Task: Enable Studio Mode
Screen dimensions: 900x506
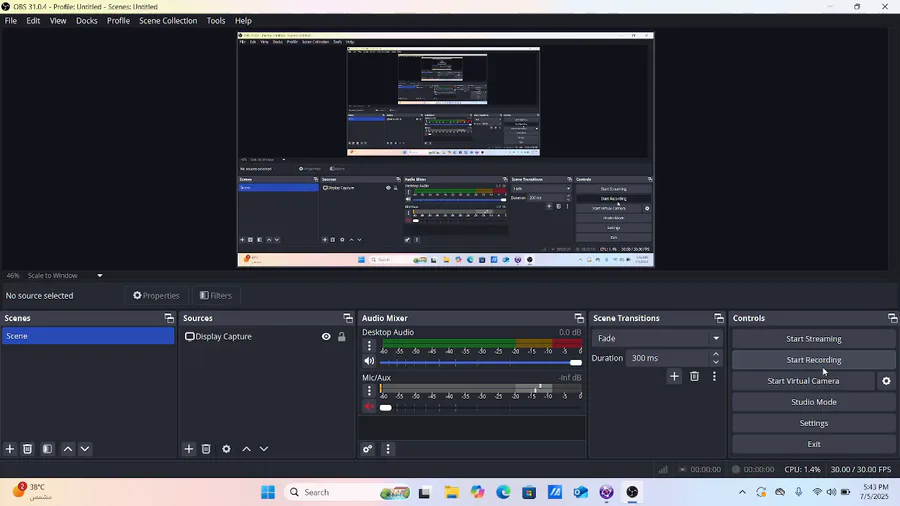Action: coord(813,402)
